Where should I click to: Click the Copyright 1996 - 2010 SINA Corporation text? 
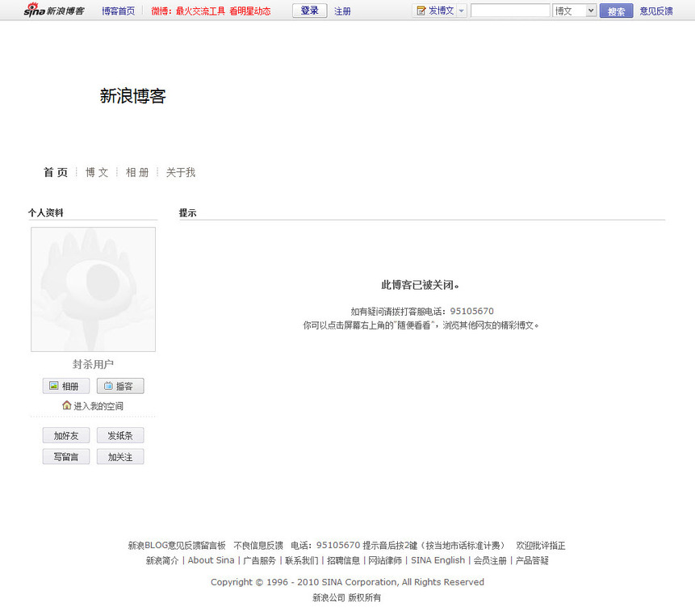coord(347,582)
